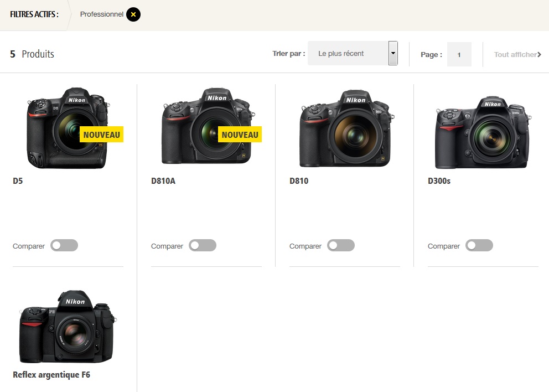The height and width of the screenshot is (392, 549).
Task: Click the Comparer label under D300s
Action: click(x=444, y=246)
